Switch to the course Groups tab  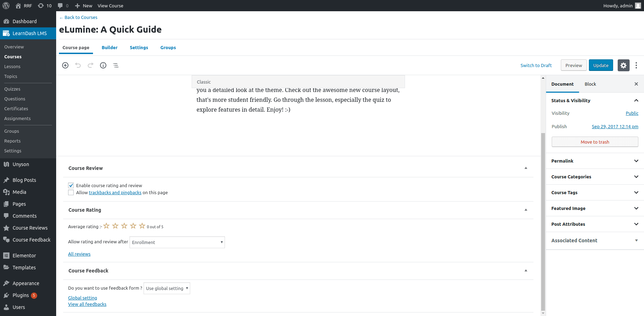click(x=168, y=48)
